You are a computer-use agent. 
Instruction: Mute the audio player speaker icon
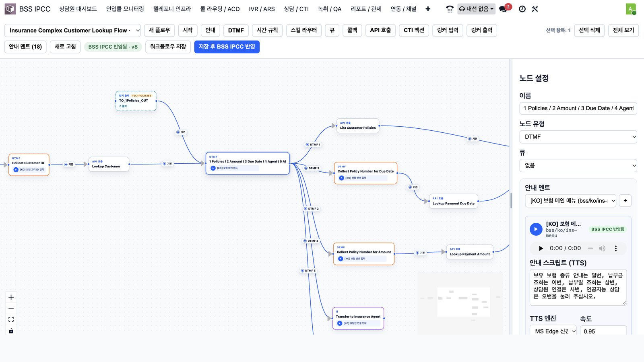tap(602, 249)
